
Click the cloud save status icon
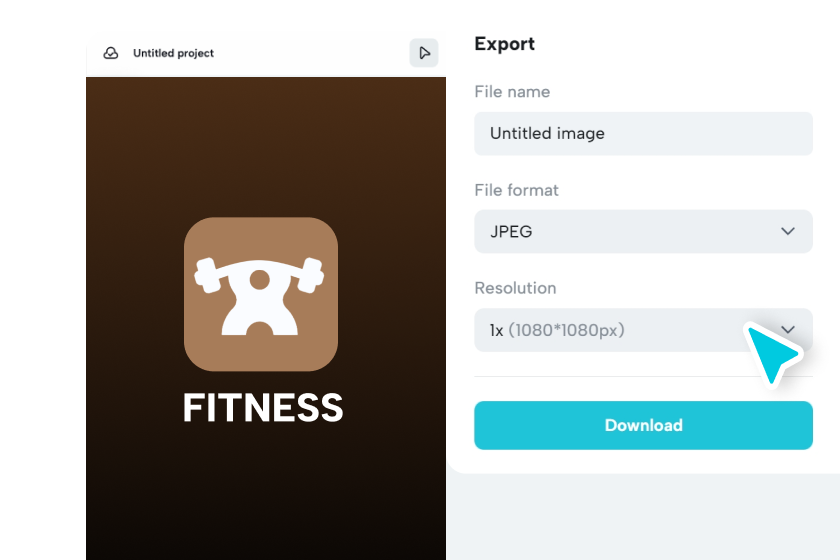[x=111, y=53]
